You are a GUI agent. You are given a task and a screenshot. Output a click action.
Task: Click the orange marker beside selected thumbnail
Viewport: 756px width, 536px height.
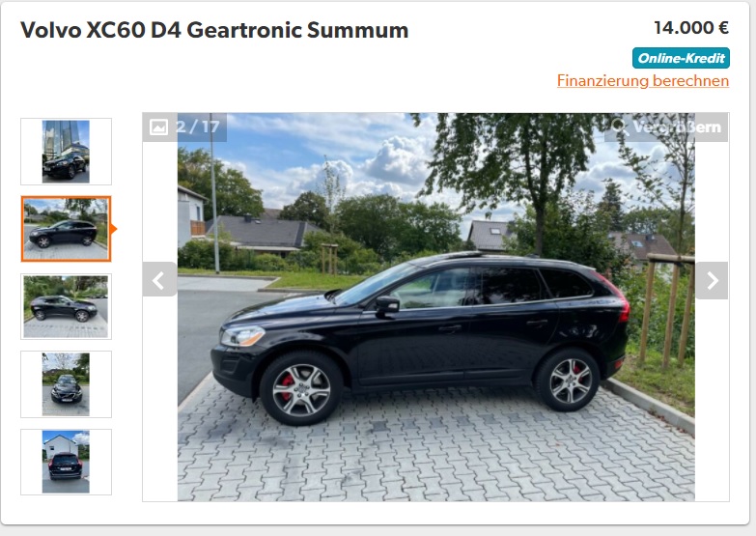[x=114, y=229]
